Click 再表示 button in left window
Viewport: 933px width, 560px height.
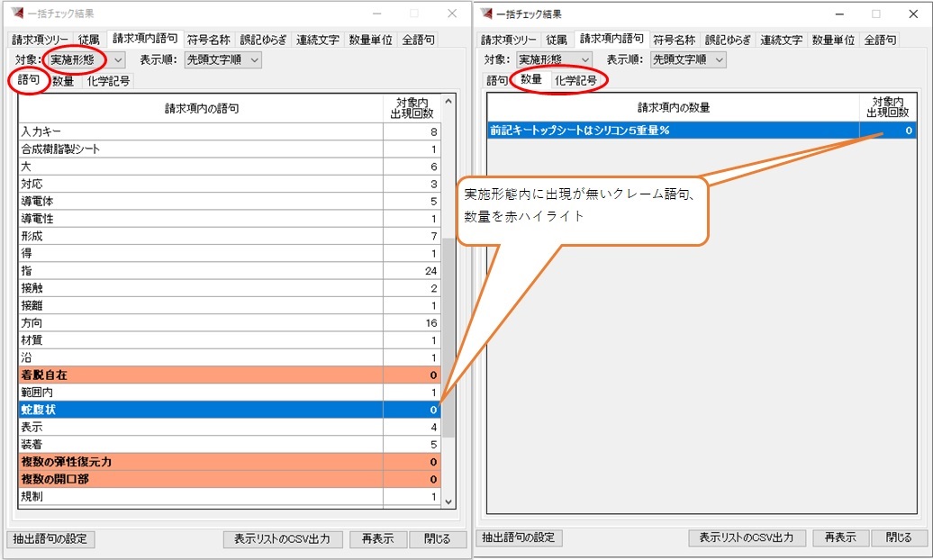pos(378,539)
